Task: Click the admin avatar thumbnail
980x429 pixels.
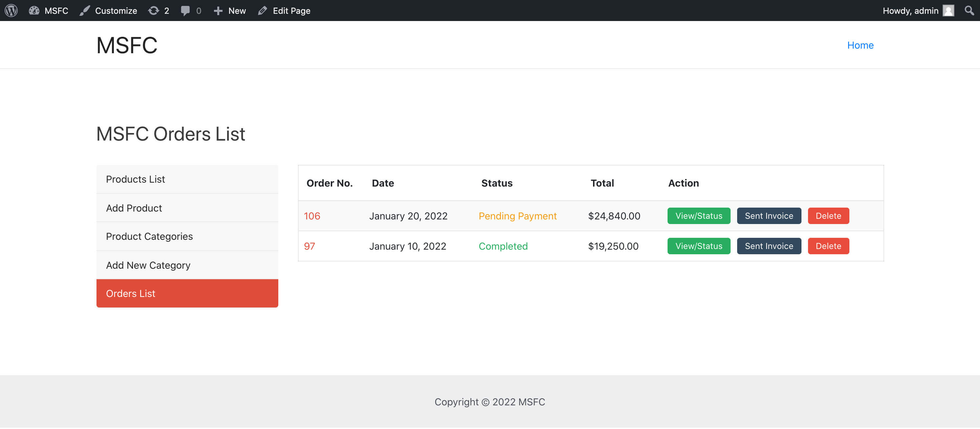Action: (x=948, y=10)
